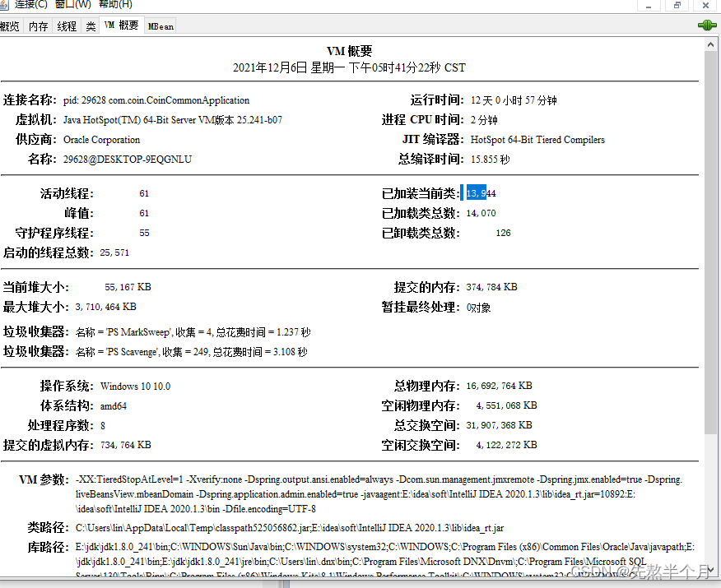The height and width of the screenshot is (588, 721).
Task: Click the 暂挂最终处理 value 0对象
Action: point(478,308)
